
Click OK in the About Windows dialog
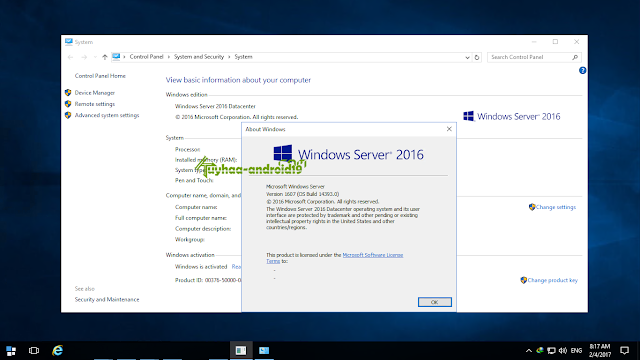click(x=434, y=302)
